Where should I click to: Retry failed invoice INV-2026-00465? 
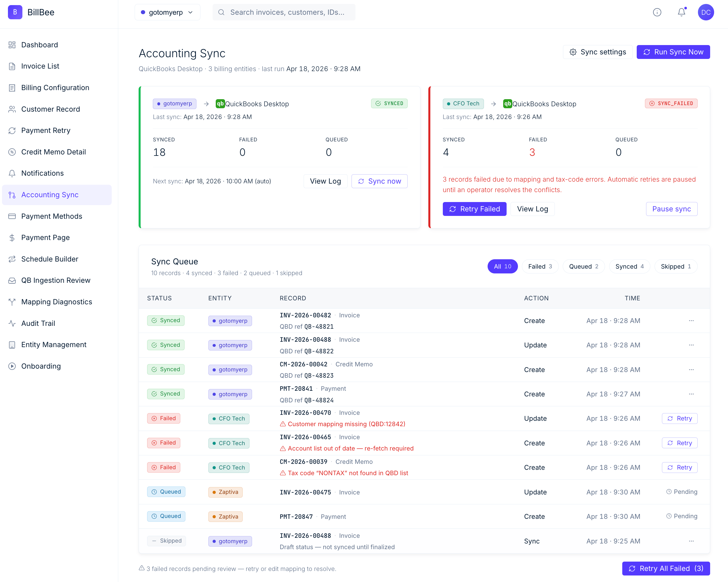pyautogui.click(x=680, y=443)
